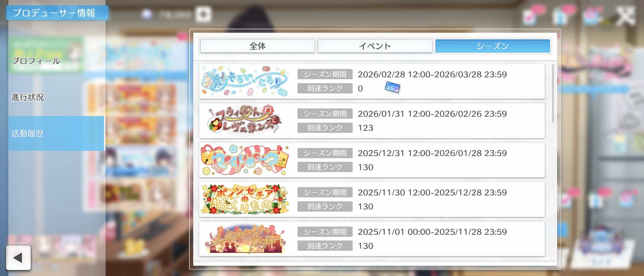Click the 2026/01/31 season entry row
Image resolution: width=644 pixels, height=276 pixels.
[x=372, y=121]
